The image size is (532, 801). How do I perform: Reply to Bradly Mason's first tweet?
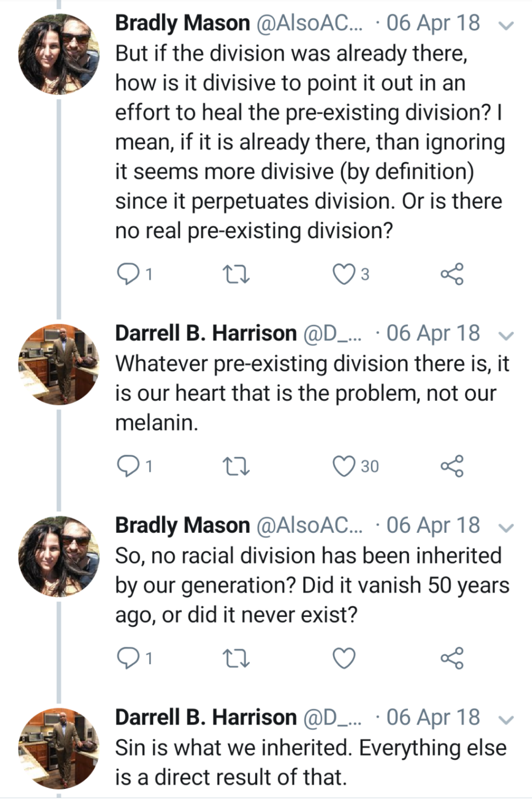point(128,274)
